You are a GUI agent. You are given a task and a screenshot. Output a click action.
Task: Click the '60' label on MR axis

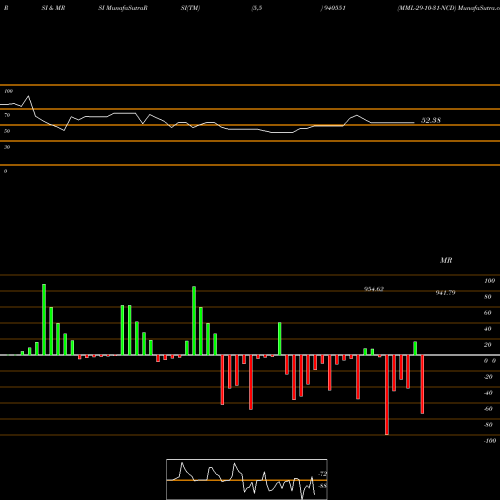pyautogui.click(x=488, y=313)
